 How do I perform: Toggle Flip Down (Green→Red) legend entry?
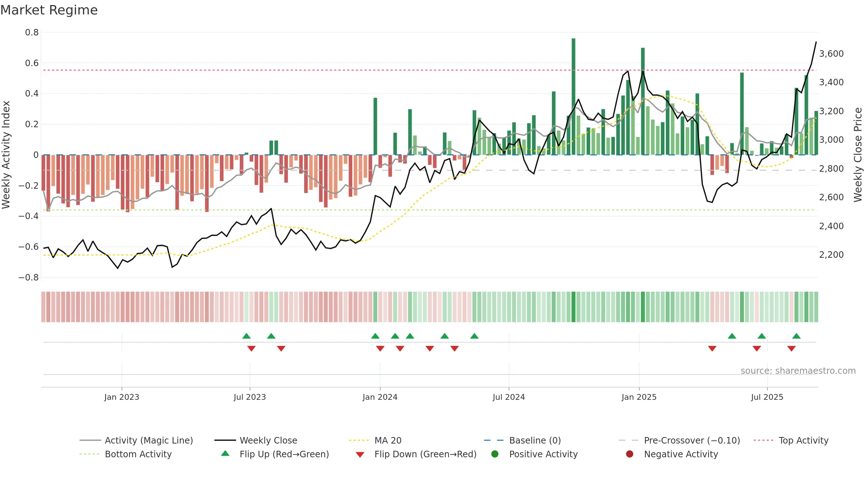416,454
